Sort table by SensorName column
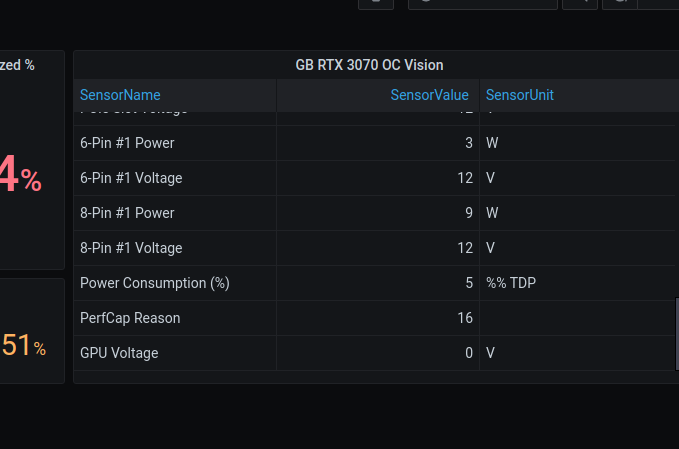This screenshot has width=679, height=449. (x=120, y=95)
